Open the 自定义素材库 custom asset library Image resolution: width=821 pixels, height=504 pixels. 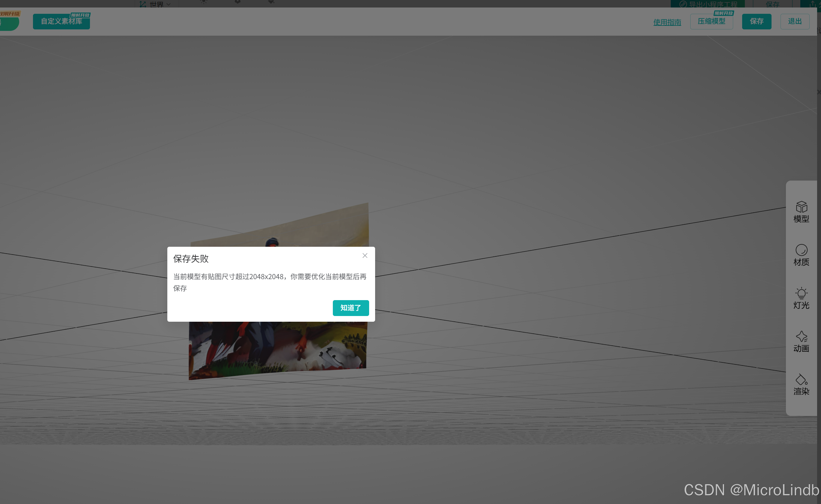pos(61,21)
